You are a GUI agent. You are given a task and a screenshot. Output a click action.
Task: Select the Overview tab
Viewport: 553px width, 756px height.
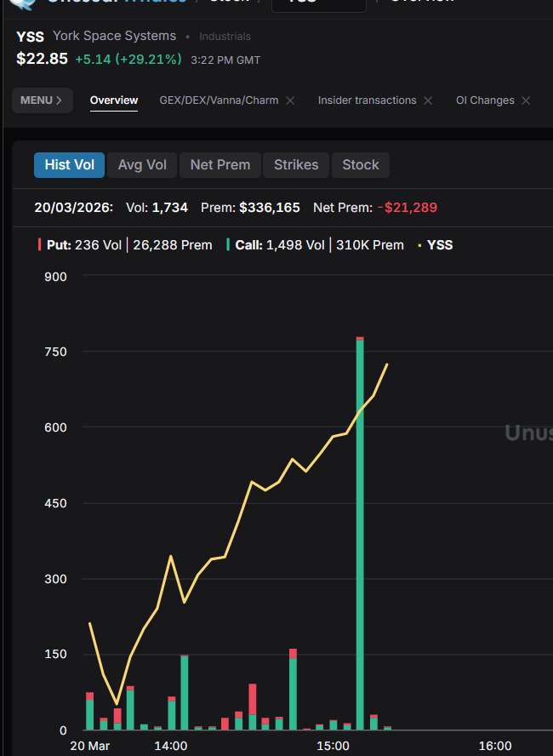point(114,100)
